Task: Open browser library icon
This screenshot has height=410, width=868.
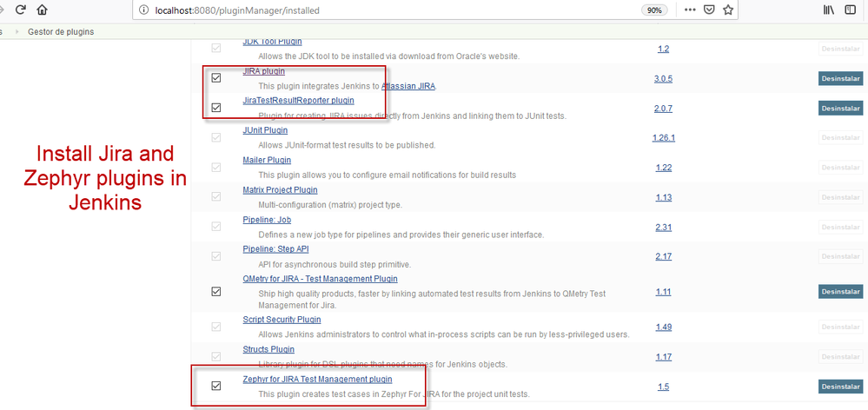Action: coord(829,10)
